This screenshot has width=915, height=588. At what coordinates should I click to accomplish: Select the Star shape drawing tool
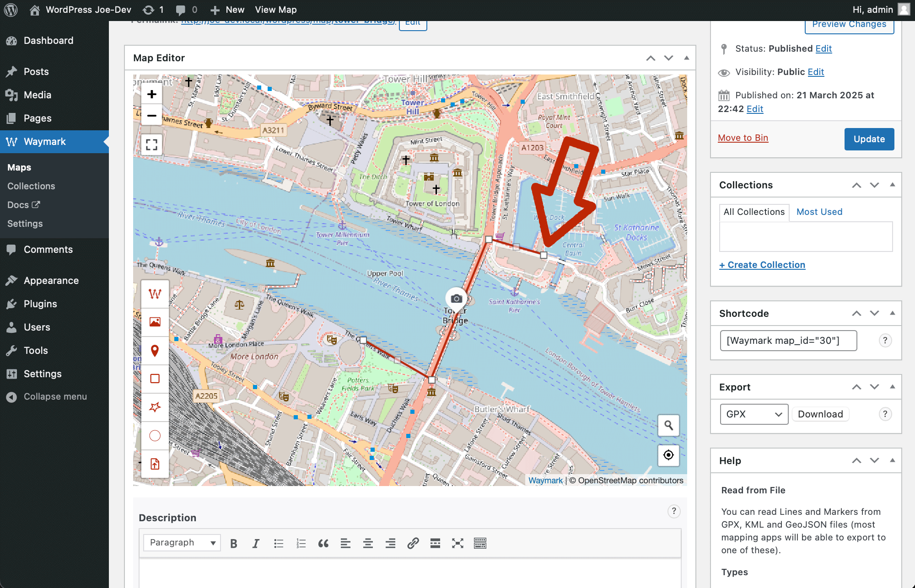coord(155,407)
